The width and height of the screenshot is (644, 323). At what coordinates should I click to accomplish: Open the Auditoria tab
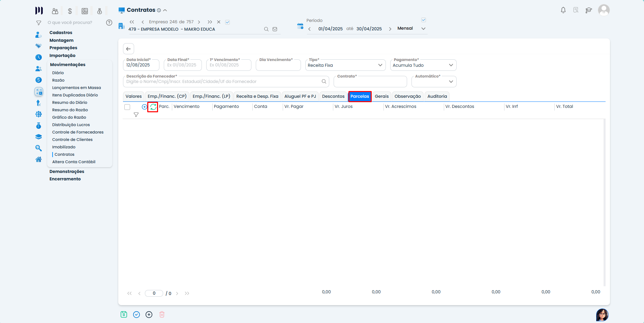437,96
